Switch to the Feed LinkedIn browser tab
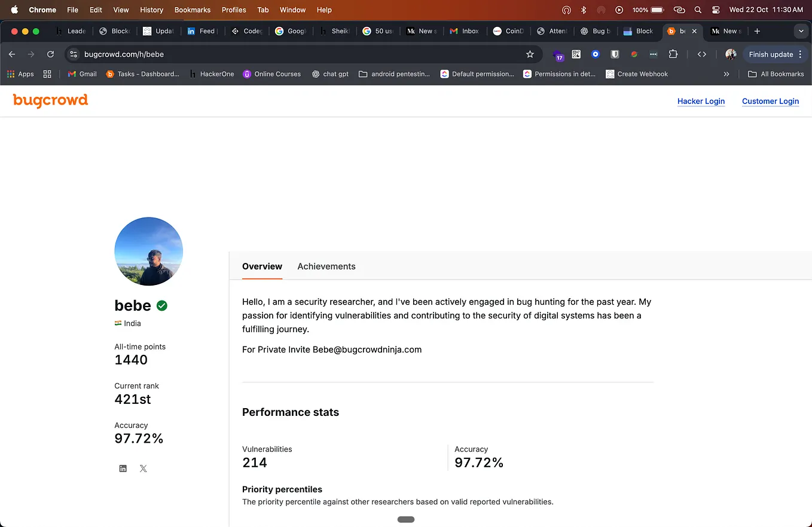 tap(202, 31)
